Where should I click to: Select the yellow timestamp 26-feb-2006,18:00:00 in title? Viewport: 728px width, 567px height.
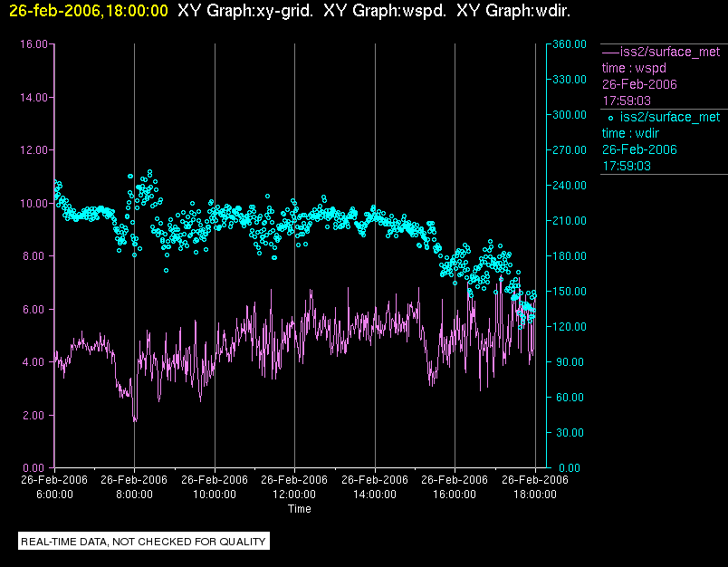[89, 11]
